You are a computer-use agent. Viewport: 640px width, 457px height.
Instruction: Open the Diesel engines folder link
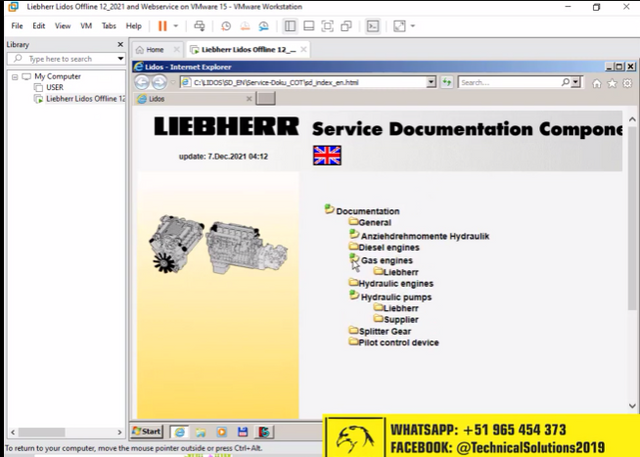(x=389, y=247)
